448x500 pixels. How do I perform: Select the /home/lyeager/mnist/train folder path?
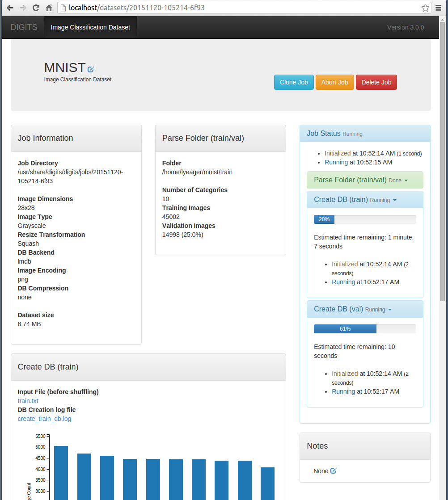[x=197, y=172]
